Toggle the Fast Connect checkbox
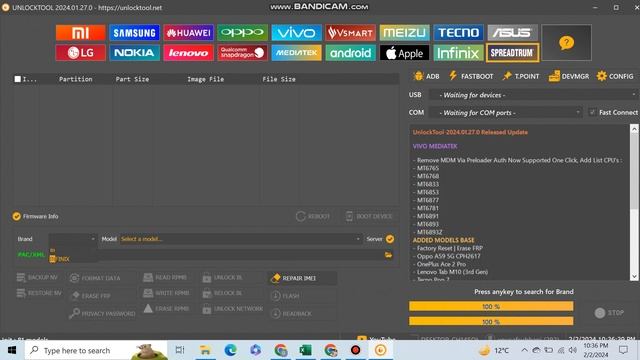 pyautogui.click(x=592, y=112)
